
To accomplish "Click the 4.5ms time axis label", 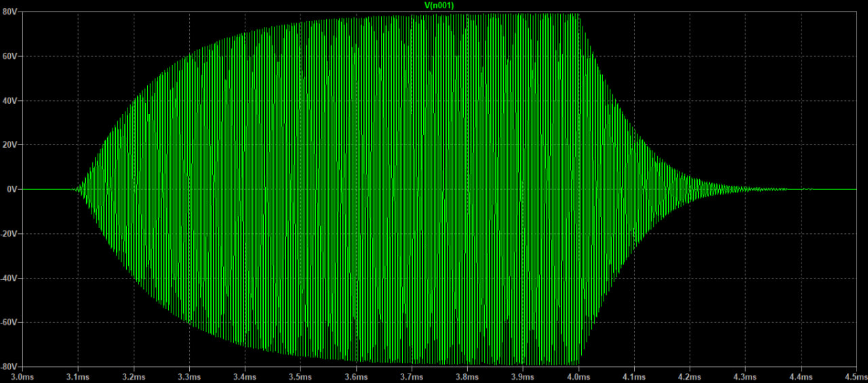I will 855,377.
